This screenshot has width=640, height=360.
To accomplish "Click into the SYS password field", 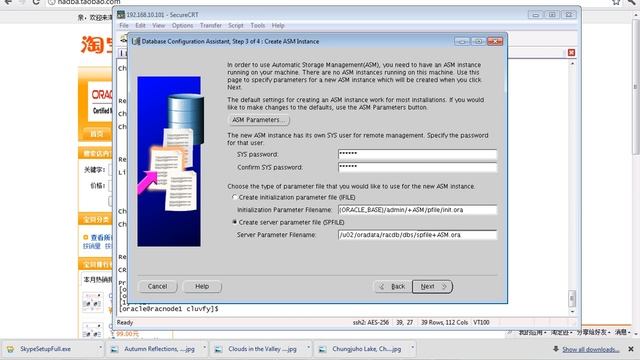I will pos(417,154).
